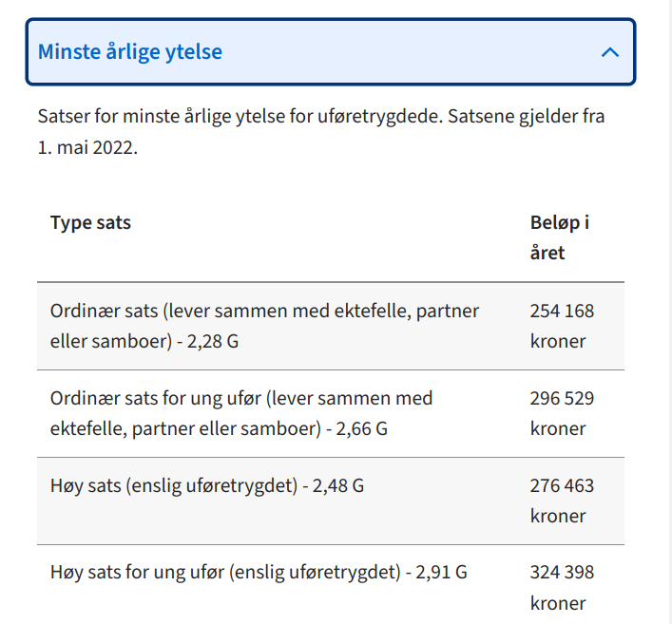The width and height of the screenshot is (672, 624).
Task: Click the intro paragraph starting "Satser for minste"
Action: [x=321, y=118]
